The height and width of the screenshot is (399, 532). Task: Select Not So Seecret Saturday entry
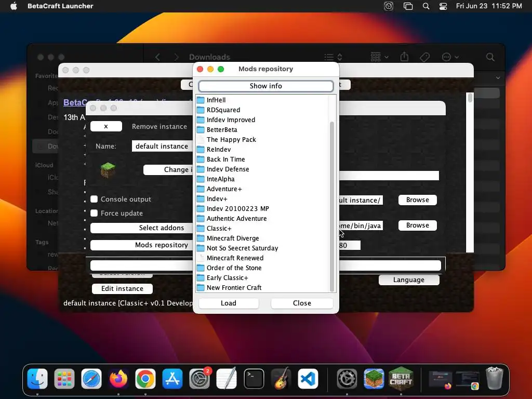point(242,248)
